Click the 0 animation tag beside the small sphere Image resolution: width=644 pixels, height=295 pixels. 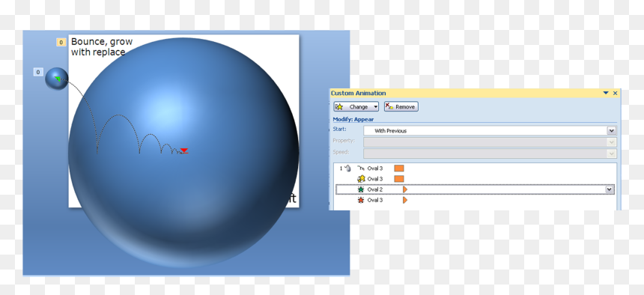[38, 73]
